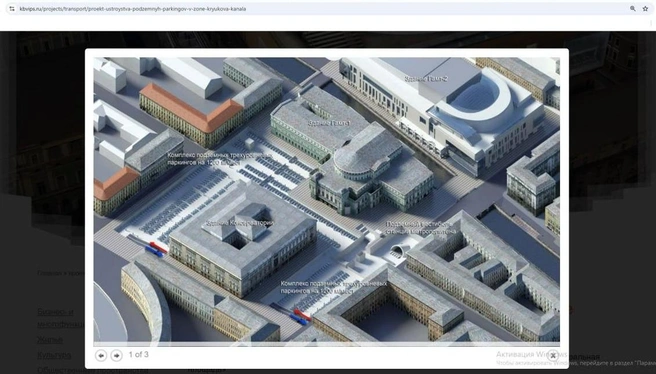Click the zoom magnifier icon in address bar
Image resolution: width=656 pixels, height=374 pixels.
coord(633,9)
